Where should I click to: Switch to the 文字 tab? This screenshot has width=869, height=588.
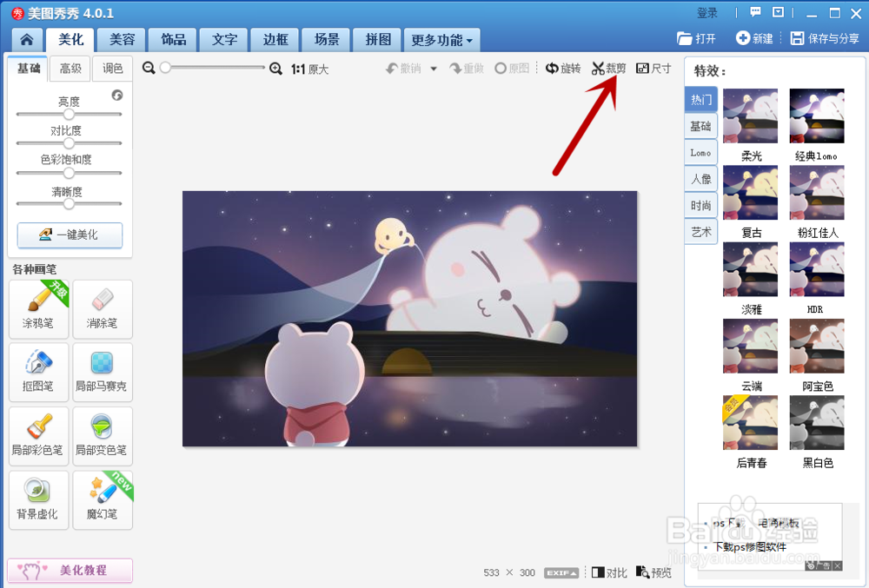pos(224,39)
